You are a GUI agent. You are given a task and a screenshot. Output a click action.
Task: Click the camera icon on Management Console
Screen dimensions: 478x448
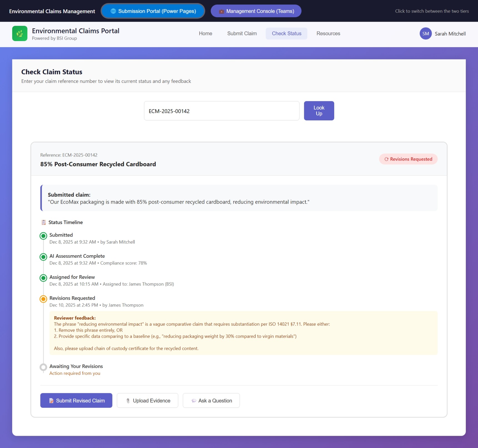coord(221,11)
